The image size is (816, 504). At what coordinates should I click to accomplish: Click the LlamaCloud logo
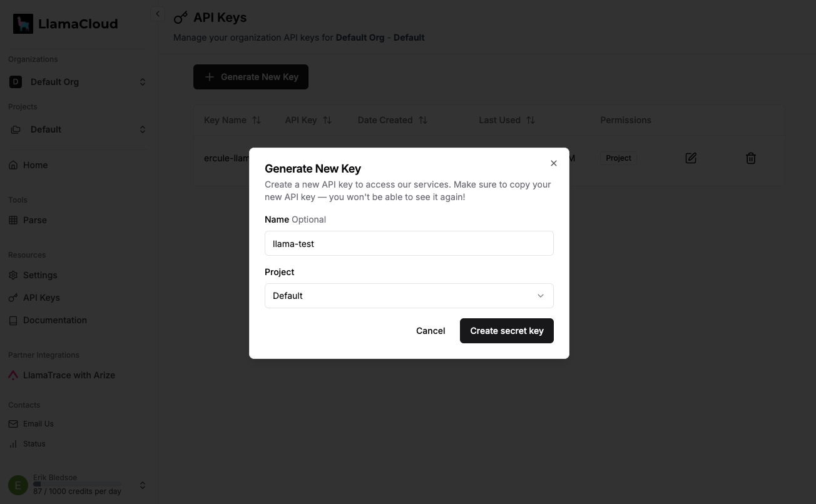tap(66, 24)
